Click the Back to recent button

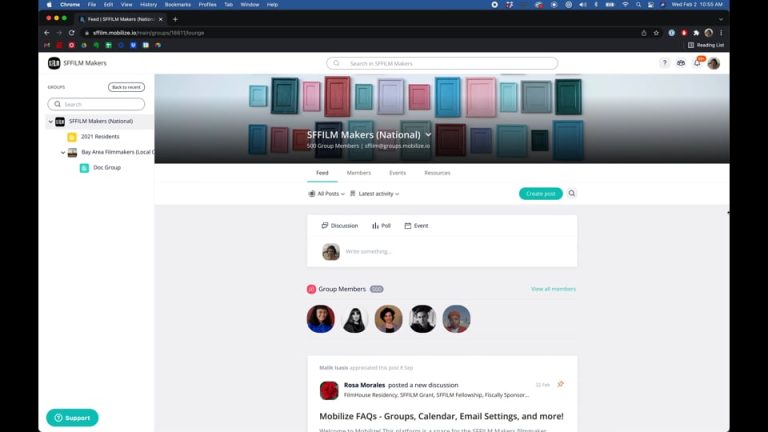click(126, 87)
